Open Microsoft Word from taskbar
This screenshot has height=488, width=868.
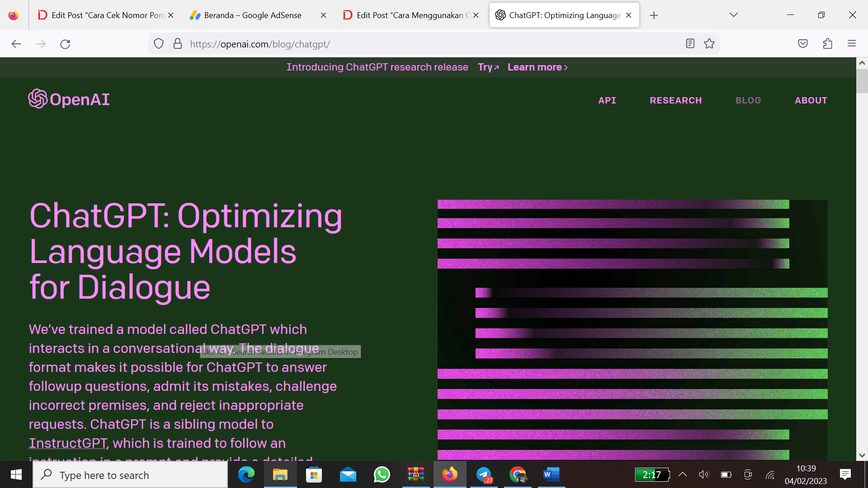[x=552, y=474]
